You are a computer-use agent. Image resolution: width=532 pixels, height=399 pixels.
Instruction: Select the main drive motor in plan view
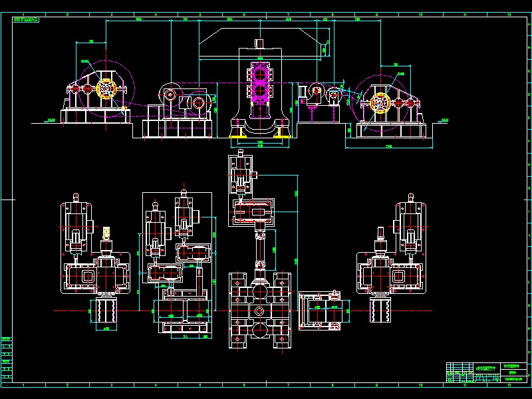241,174
